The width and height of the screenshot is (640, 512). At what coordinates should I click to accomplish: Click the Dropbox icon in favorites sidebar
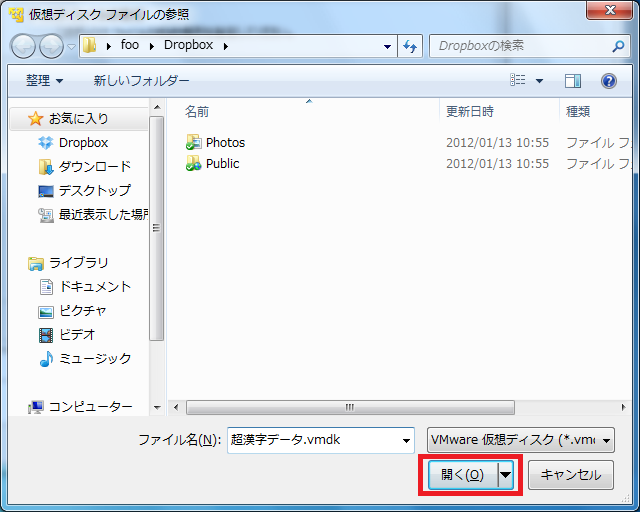(x=46, y=143)
